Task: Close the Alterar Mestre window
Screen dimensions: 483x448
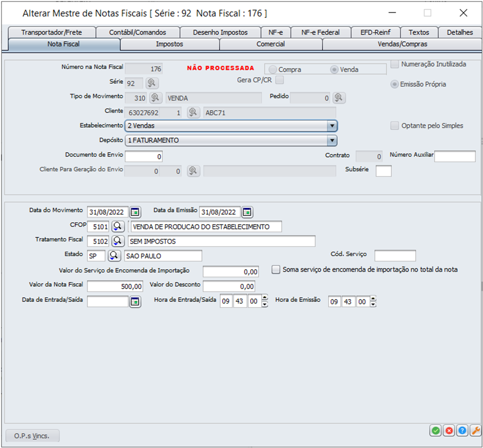Action: [464, 13]
